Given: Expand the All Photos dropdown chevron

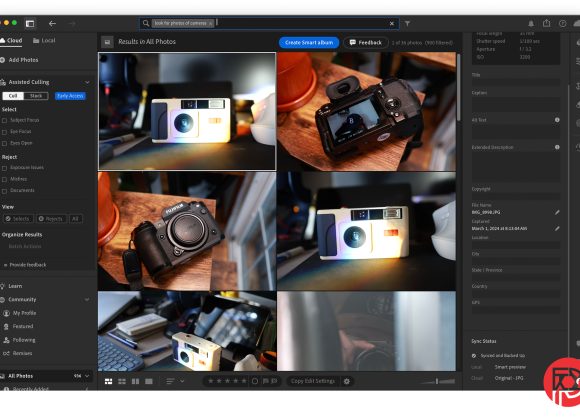Looking at the screenshot, I should pos(87,376).
